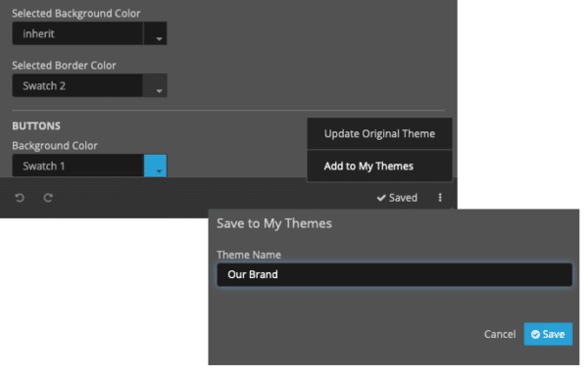This screenshot has height=378, width=588.
Task: Click the Theme Name label
Action: (x=249, y=255)
